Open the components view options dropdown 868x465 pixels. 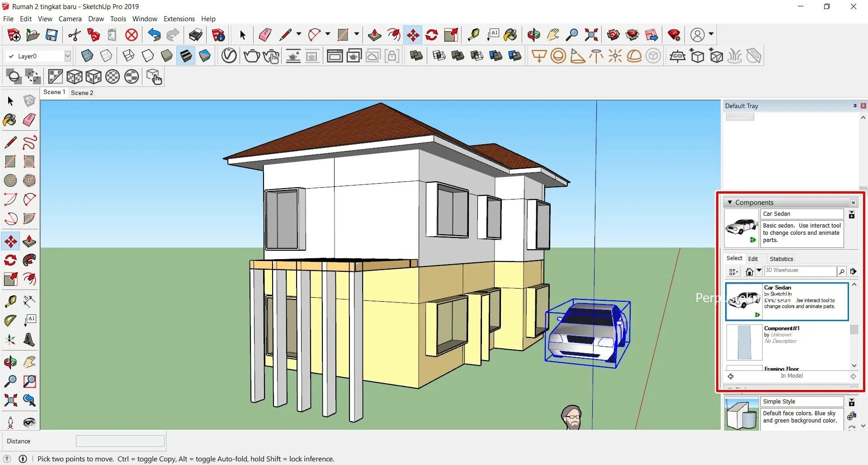point(733,272)
